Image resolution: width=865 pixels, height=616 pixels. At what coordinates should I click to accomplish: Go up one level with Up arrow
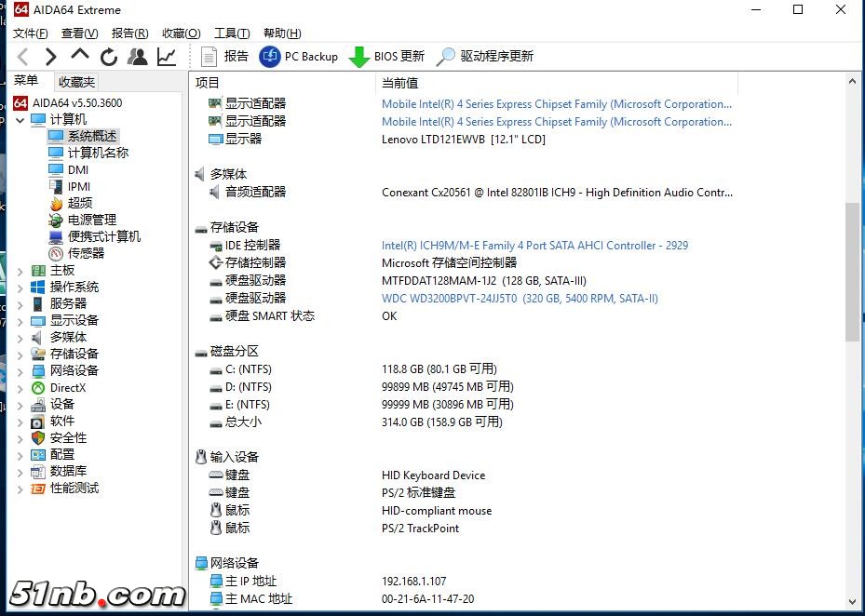point(80,56)
